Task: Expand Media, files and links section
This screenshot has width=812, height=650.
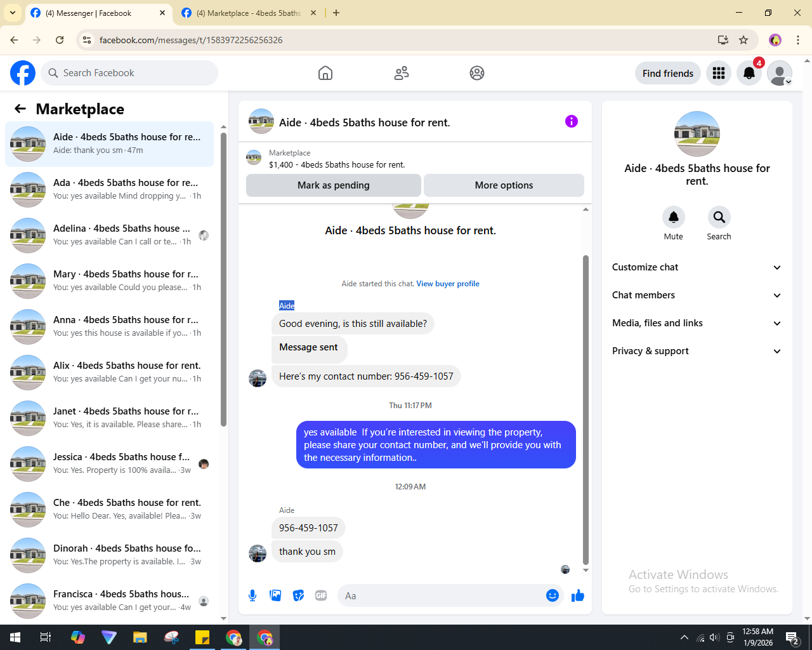Action: click(x=697, y=323)
